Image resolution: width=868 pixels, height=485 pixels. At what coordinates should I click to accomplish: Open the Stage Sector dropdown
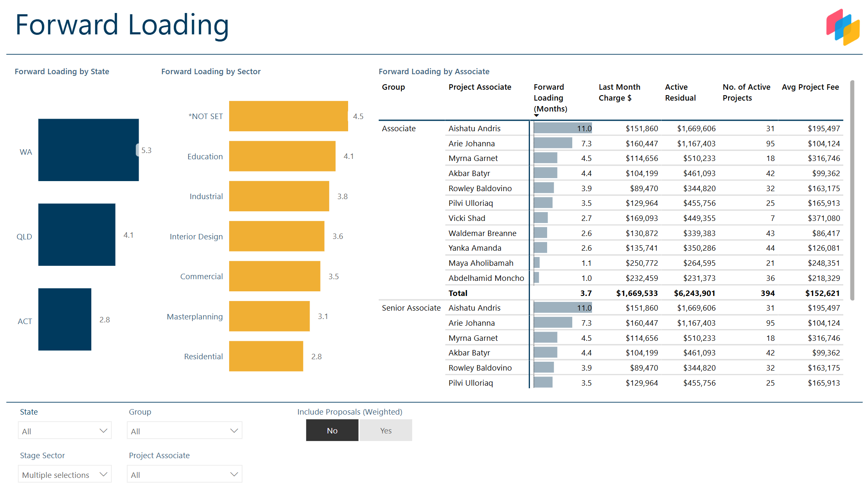coord(65,475)
